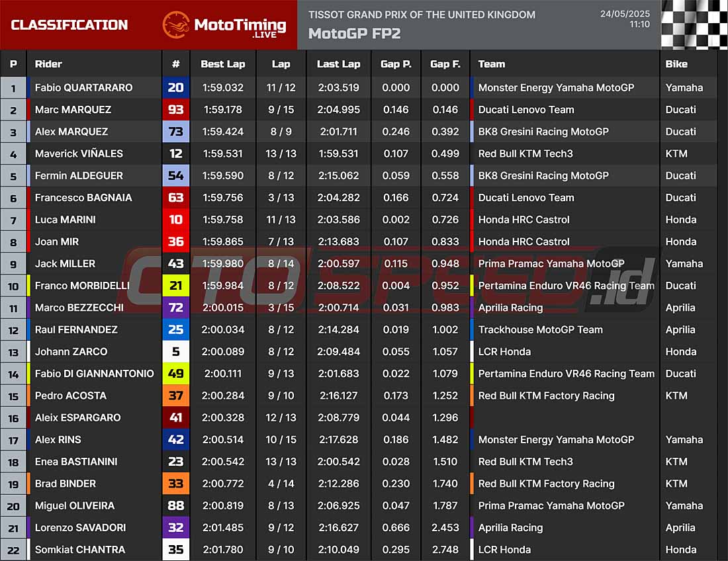Viewport: 728px width, 561px height.
Task: Click number badge 10 for Marini
Action: click(x=176, y=220)
